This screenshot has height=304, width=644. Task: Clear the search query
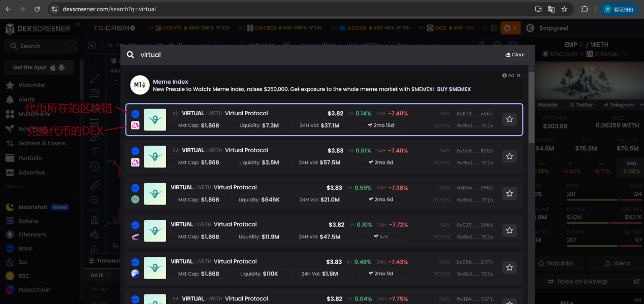515,55
